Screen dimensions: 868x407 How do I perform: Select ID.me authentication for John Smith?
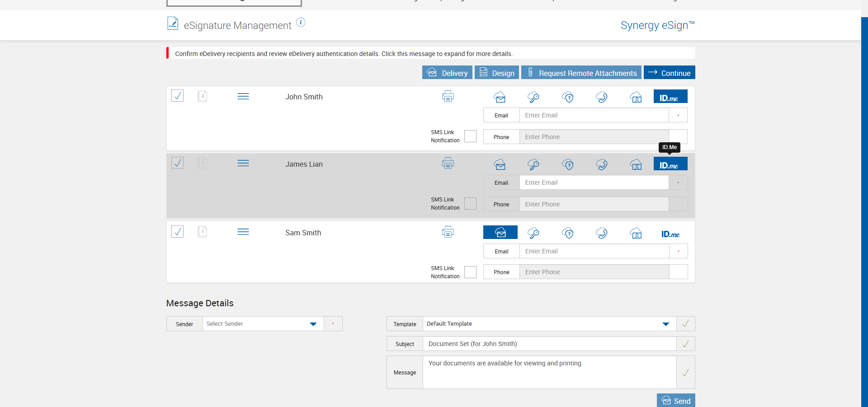click(x=670, y=97)
